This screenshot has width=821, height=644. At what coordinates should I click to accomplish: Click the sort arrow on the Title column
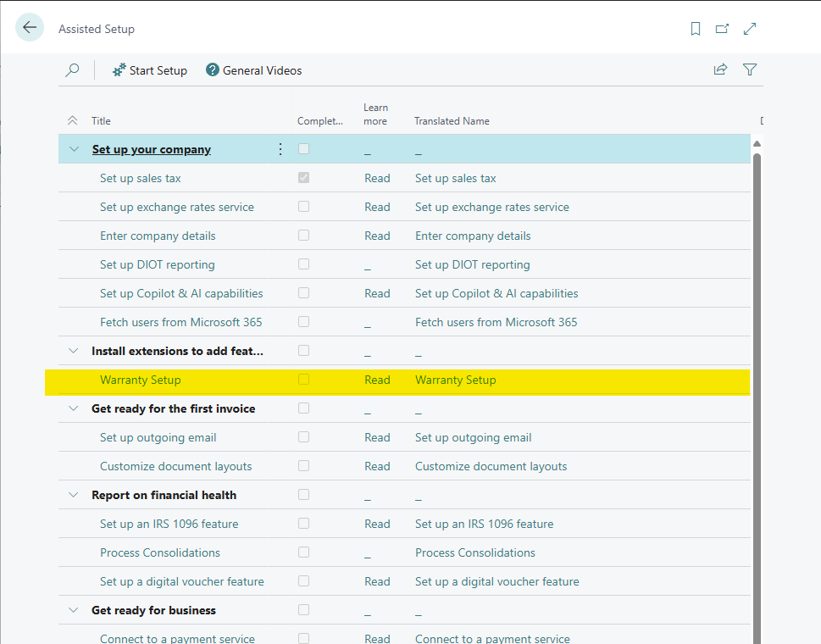[74, 120]
